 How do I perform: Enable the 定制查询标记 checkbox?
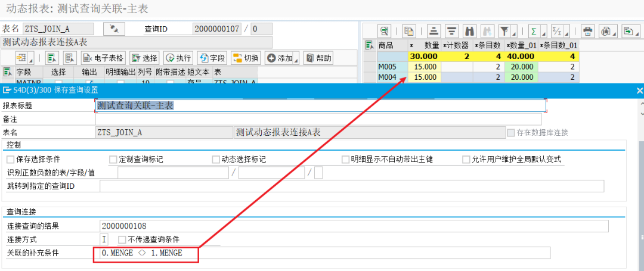click(113, 160)
